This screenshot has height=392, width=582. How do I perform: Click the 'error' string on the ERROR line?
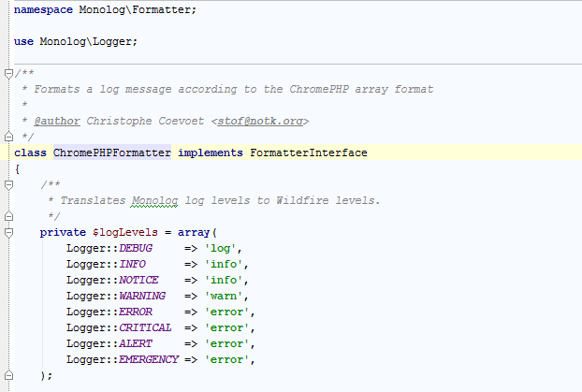[227, 312]
